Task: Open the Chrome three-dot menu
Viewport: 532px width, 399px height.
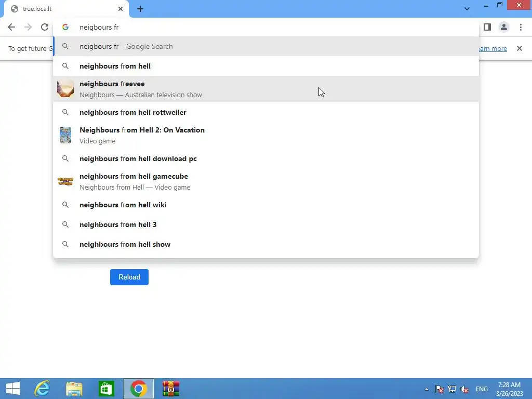Action: (x=521, y=27)
